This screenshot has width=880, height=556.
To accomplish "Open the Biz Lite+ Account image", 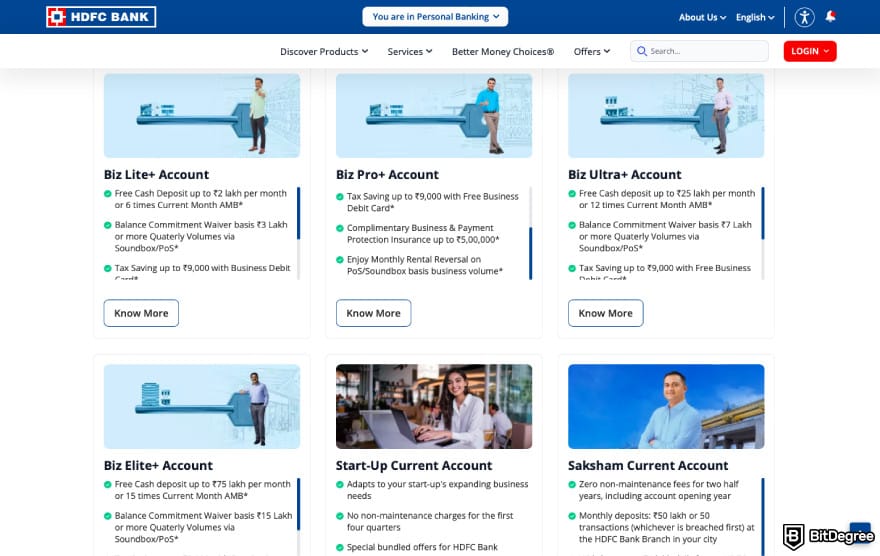I will 202,115.
